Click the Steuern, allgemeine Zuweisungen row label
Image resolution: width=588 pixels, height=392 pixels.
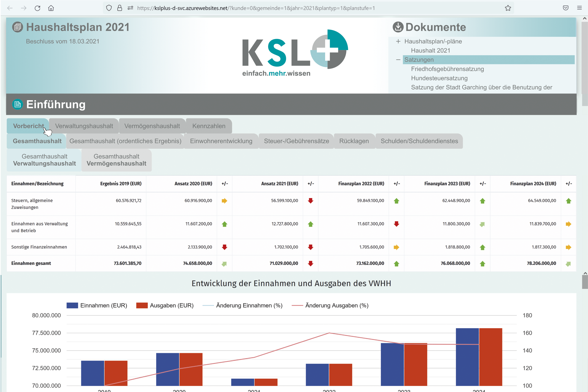click(32, 204)
